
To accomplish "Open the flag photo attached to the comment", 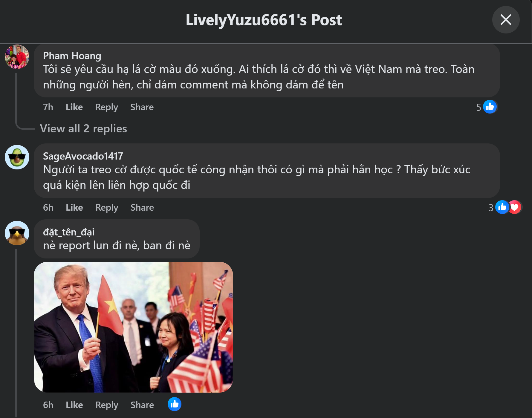I will [x=133, y=327].
